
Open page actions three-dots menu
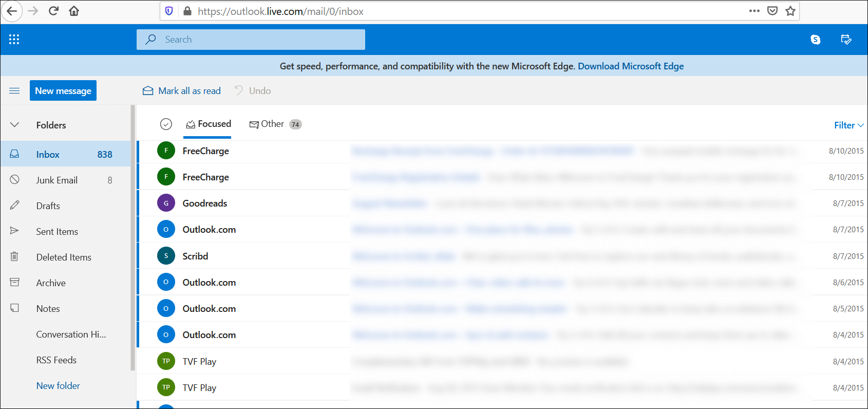[x=754, y=11]
